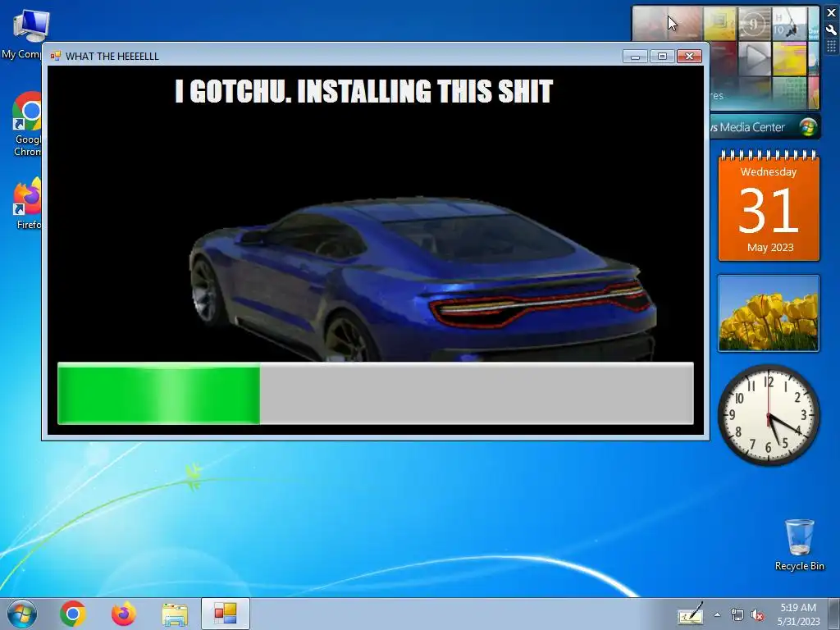Click the analog clock gadget
840x630 pixels.
769,415
